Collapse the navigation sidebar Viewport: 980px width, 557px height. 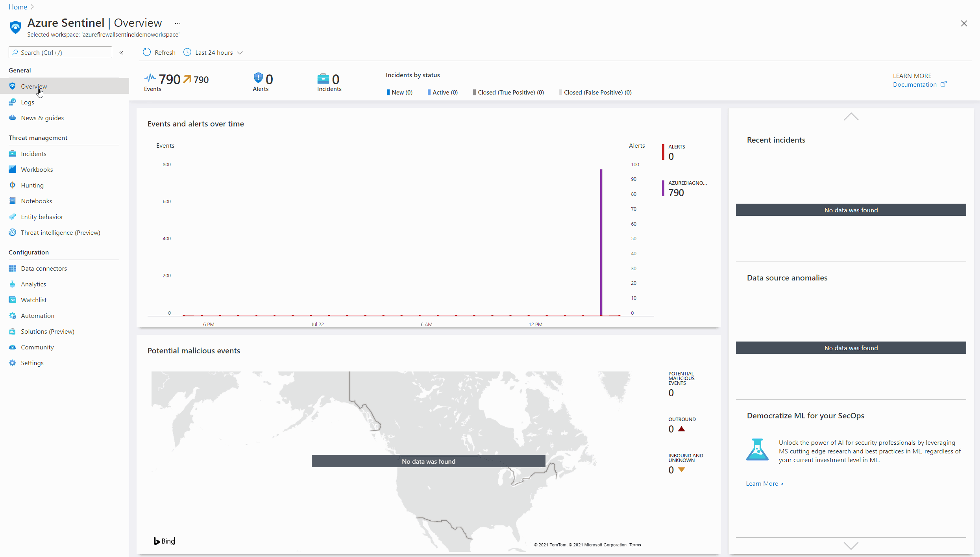pyautogui.click(x=121, y=52)
